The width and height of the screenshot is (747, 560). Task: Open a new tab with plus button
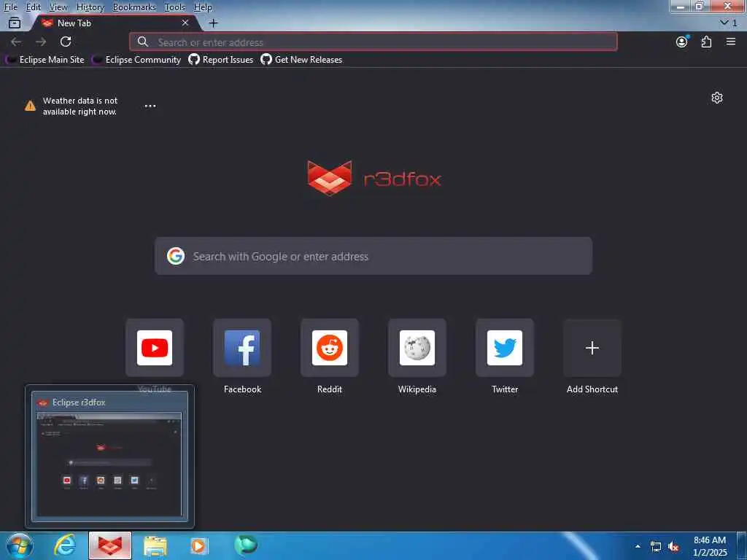pos(214,23)
